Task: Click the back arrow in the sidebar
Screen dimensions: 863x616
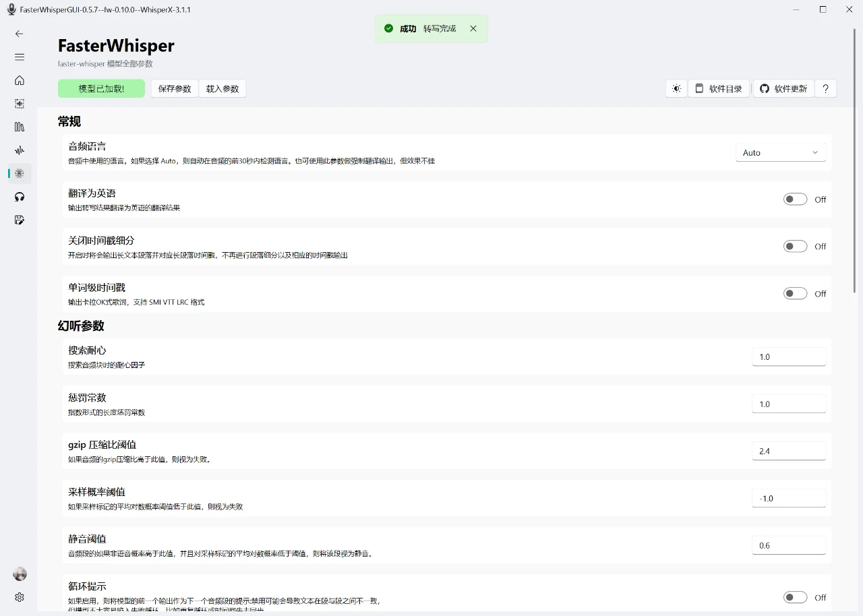Action: click(19, 34)
